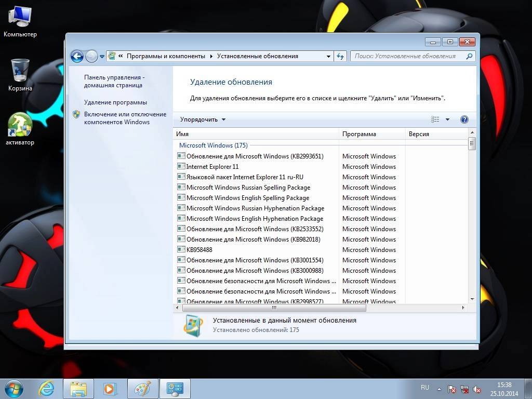
Task: Open Удаление программы link
Action: pos(115,102)
